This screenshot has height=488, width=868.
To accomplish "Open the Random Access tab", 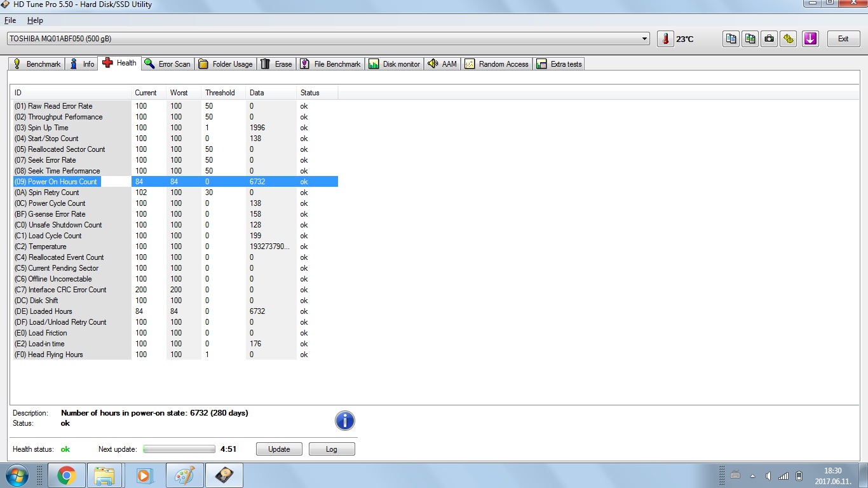I will (x=497, y=64).
